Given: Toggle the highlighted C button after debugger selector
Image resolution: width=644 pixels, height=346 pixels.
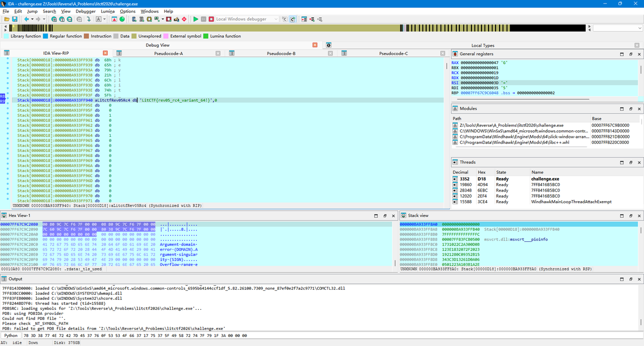Looking at the screenshot, I should click(292, 19).
